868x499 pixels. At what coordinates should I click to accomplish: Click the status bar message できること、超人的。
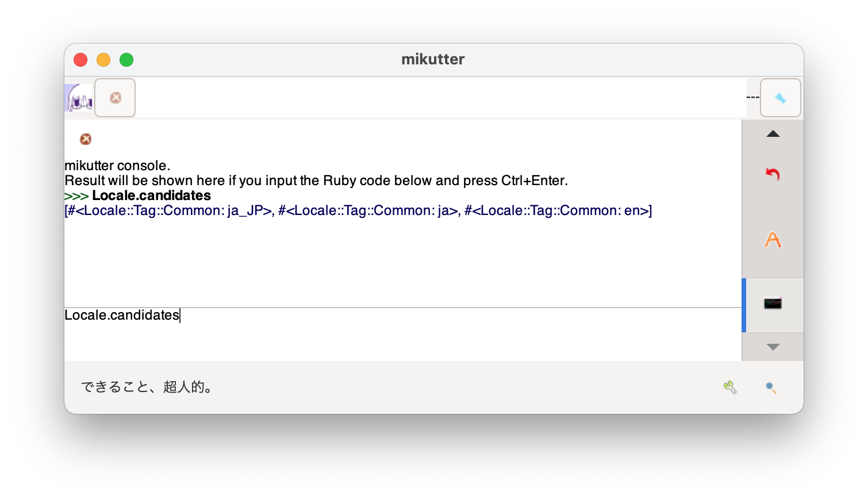coord(148,387)
